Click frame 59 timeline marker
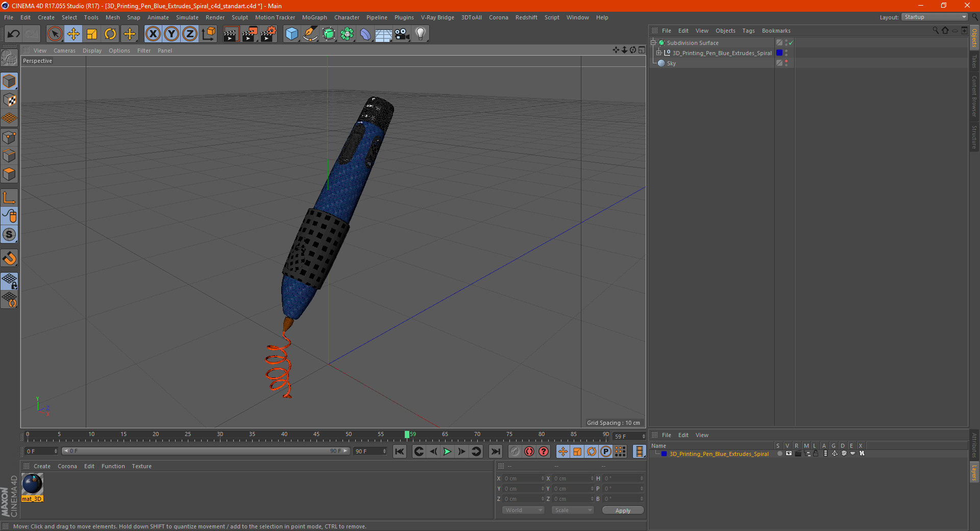The height and width of the screenshot is (531, 980). tap(407, 435)
